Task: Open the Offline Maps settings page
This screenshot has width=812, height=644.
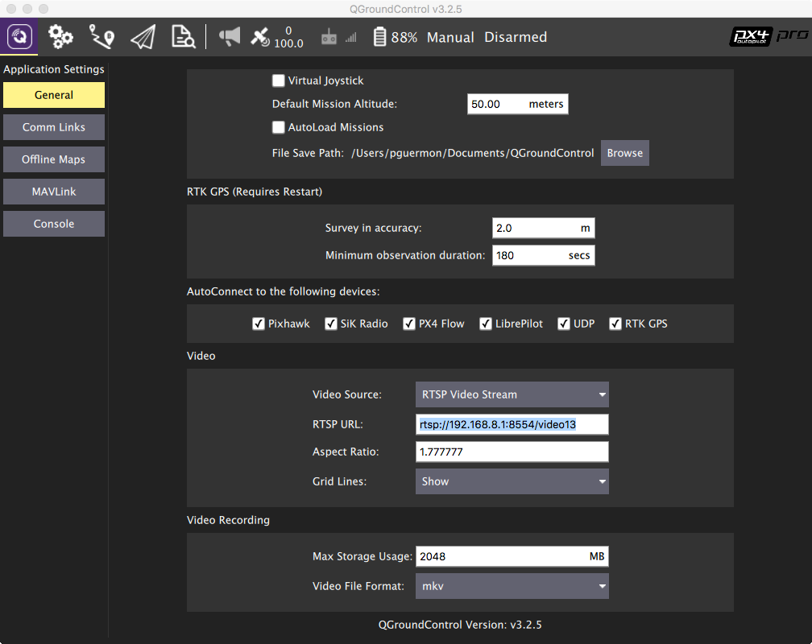Action: coord(54,159)
